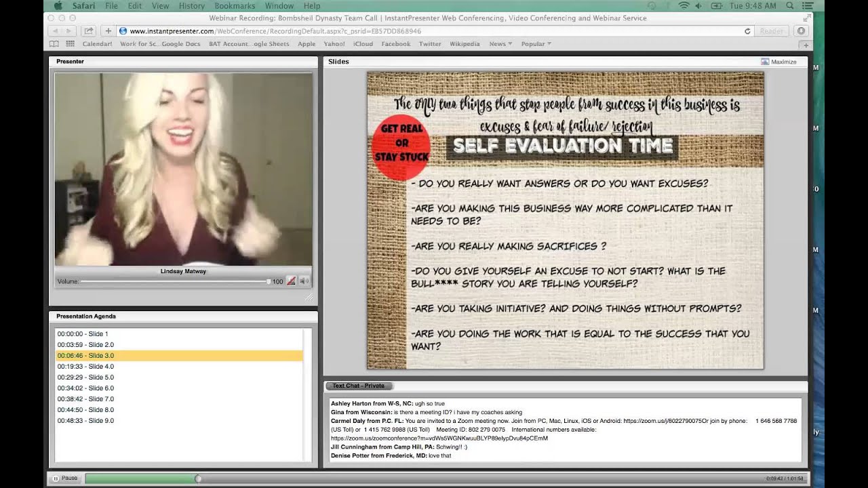Jump to Slide 8.0 at 00:44:50
This screenshot has height=488, width=868.
click(179, 410)
